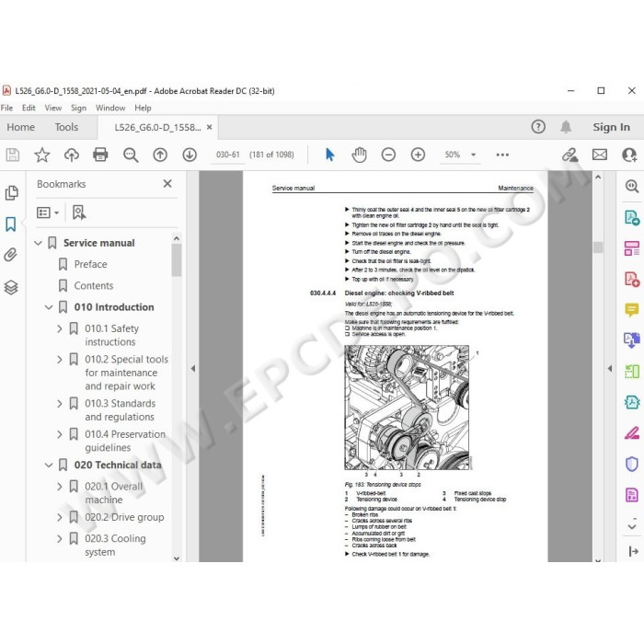Open the View menu
This screenshot has height=644, width=644.
(x=53, y=108)
